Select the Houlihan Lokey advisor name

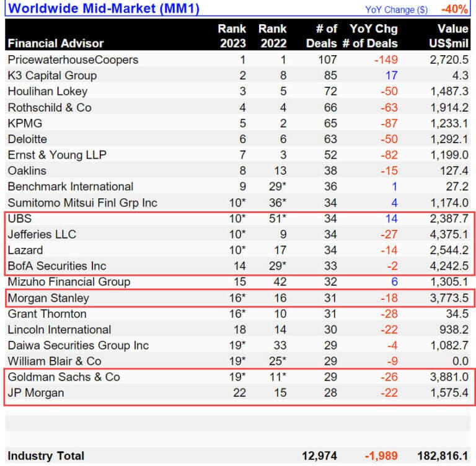tap(46, 92)
